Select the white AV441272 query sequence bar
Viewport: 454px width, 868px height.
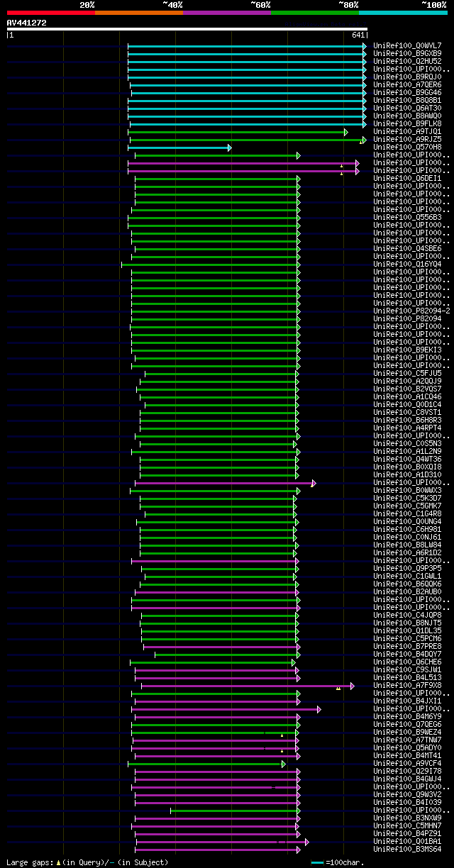tap(187, 29)
